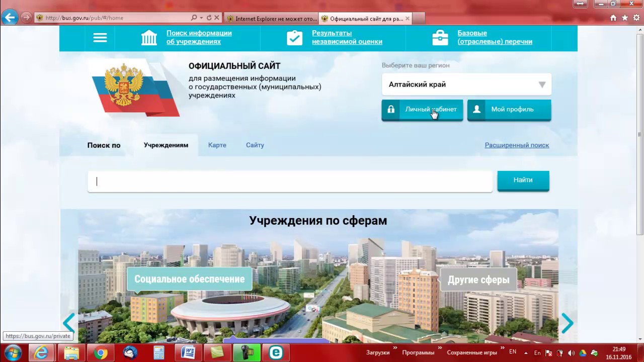Image resolution: width=644 pixels, height=362 pixels.
Task: Open the green notes app in taskbar
Action: coord(217,353)
